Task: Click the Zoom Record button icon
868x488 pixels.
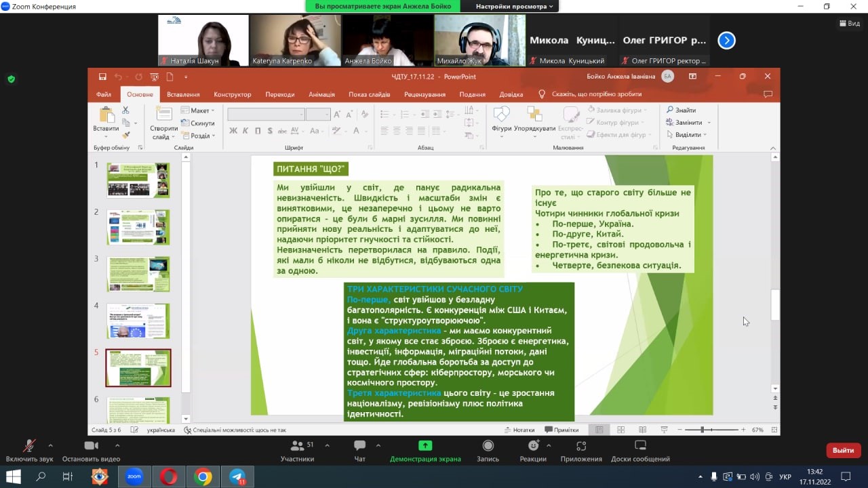Action: tap(488, 446)
